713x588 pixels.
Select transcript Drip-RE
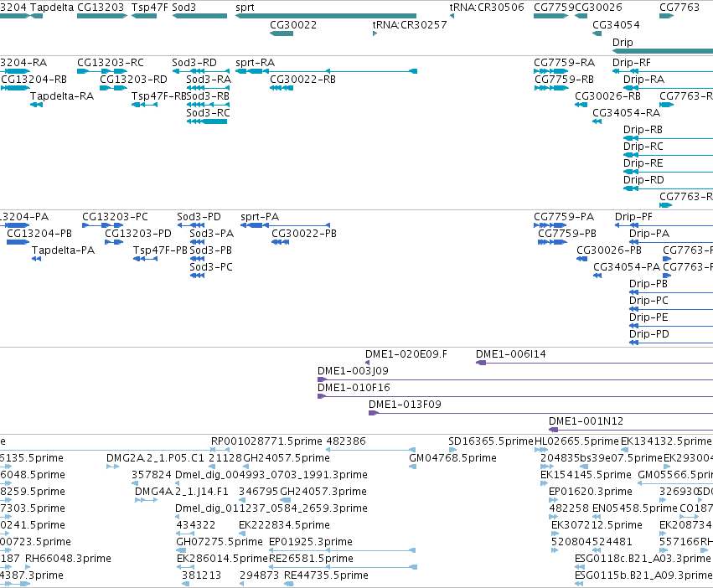668,172
